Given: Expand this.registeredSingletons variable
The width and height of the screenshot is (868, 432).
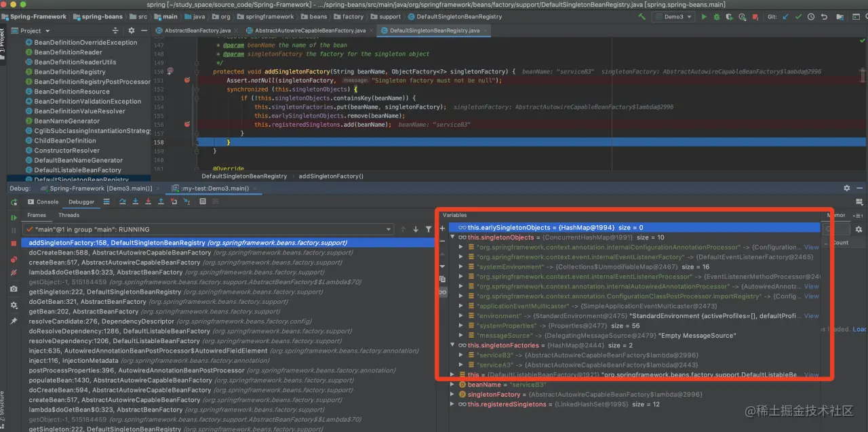Looking at the screenshot, I should click(452, 404).
